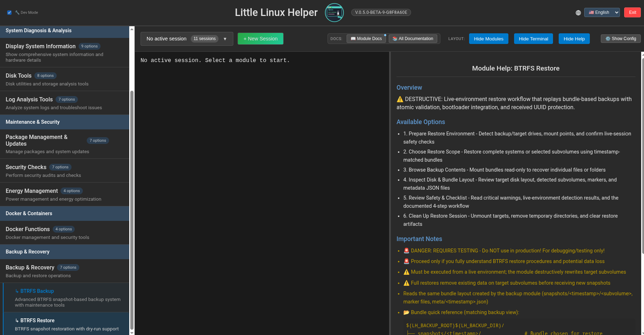The height and width of the screenshot is (335, 644).
Task: Open Module Docs
Action: (x=366, y=39)
